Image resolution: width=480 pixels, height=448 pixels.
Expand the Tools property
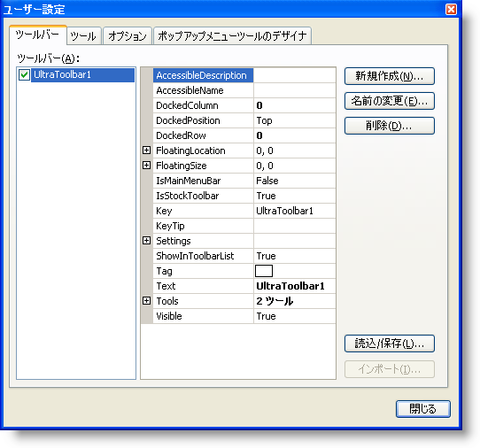[147, 301]
